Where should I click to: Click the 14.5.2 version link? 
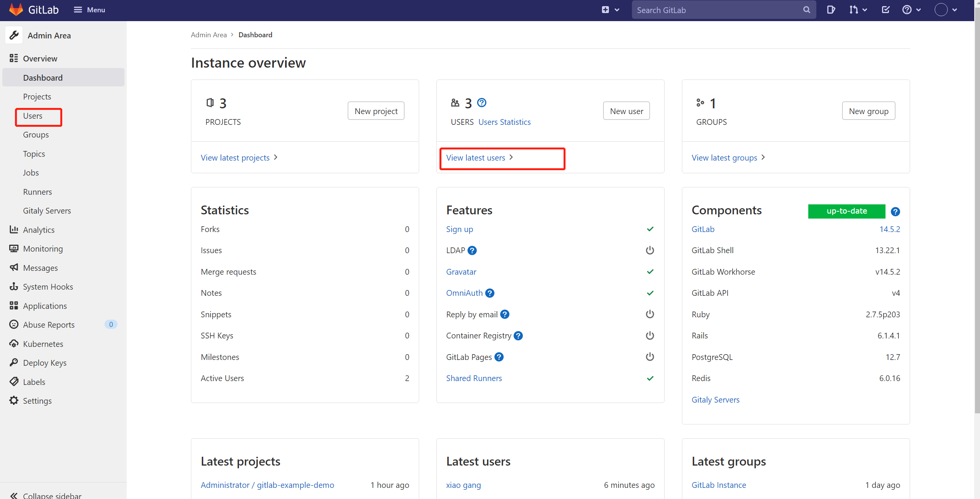pyautogui.click(x=889, y=229)
